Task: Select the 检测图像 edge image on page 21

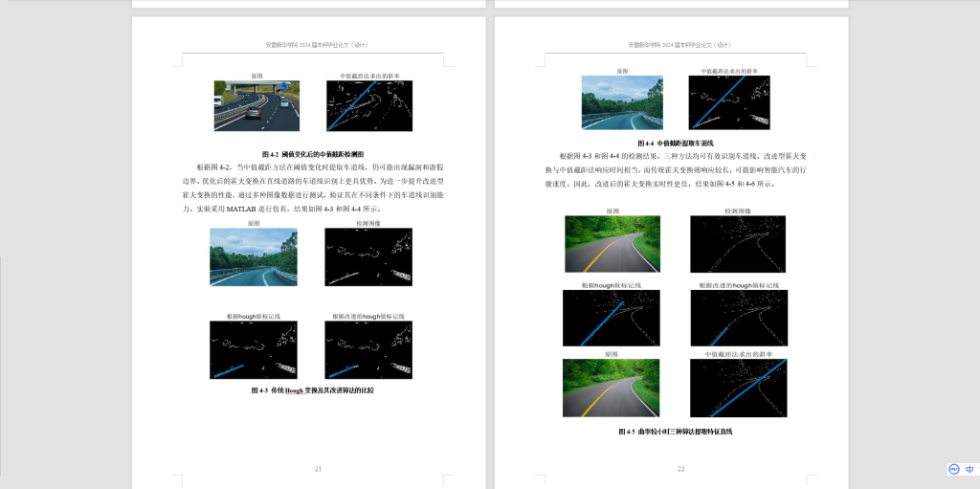Action: (368, 257)
